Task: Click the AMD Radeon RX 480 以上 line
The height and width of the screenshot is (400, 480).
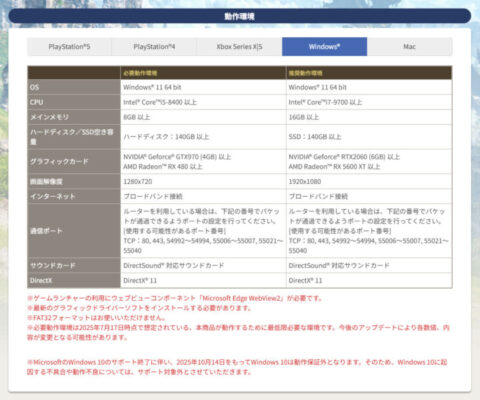Action: (x=163, y=167)
